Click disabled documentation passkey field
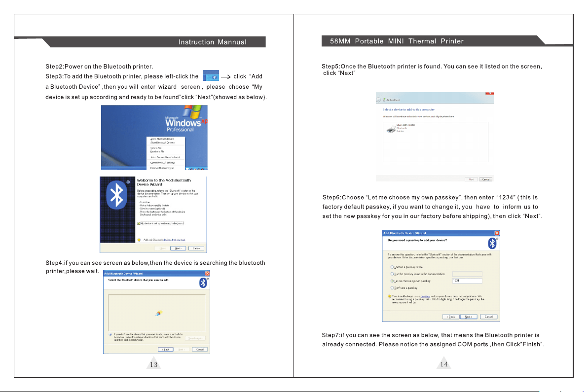The height and width of the screenshot is (392, 588). point(467,274)
